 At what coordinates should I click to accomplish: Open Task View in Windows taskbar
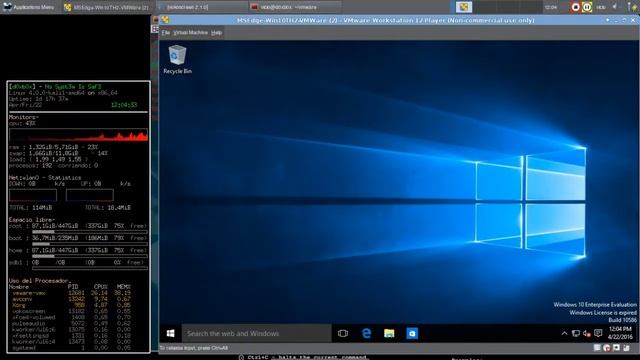(343, 333)
